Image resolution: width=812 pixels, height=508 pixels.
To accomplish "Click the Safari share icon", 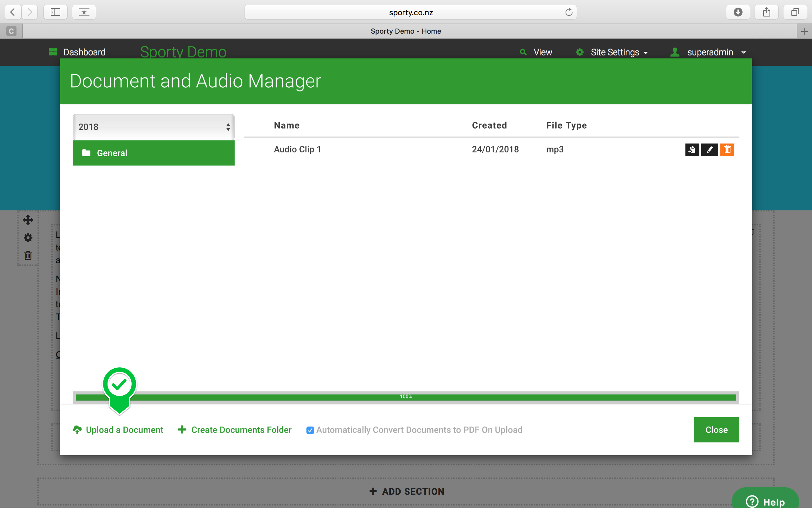I will (x=766, y=12).
